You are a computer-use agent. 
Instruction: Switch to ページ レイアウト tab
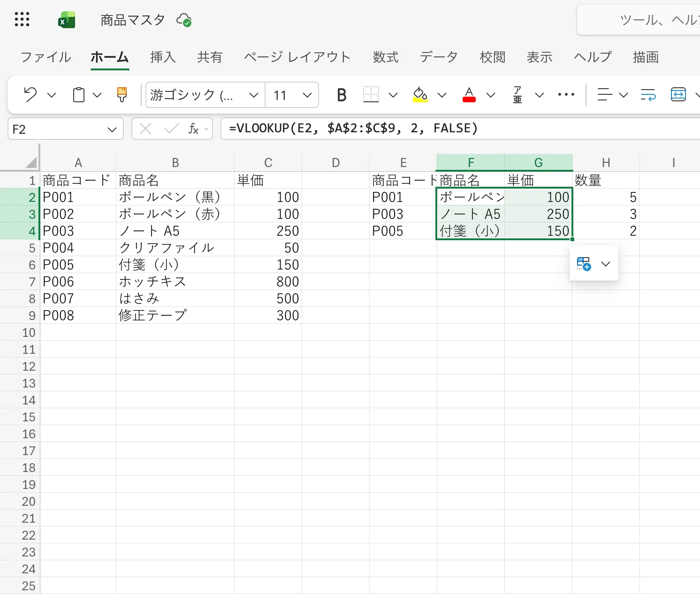pos(297,57)
